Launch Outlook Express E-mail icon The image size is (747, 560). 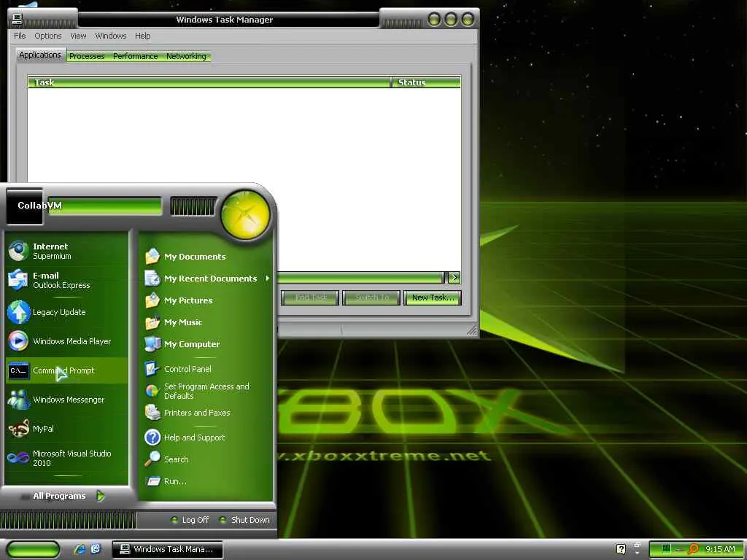(x=18, y=280)
